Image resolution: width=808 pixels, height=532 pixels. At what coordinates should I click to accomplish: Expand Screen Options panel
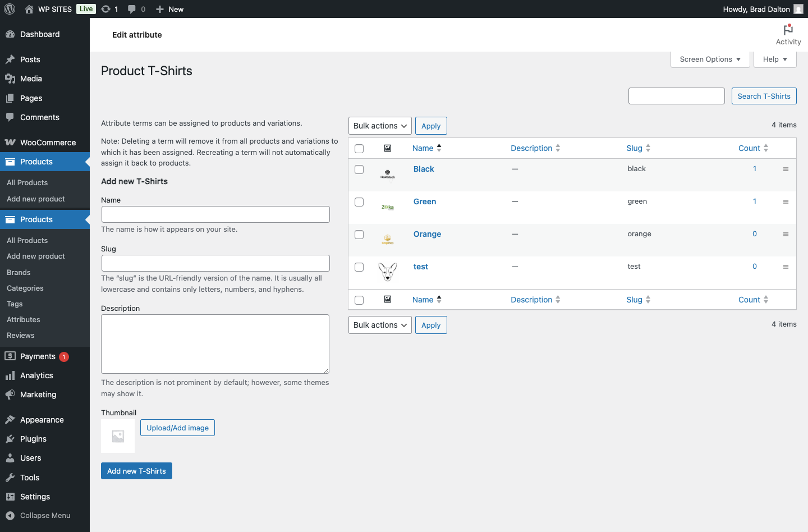(710, 59)
